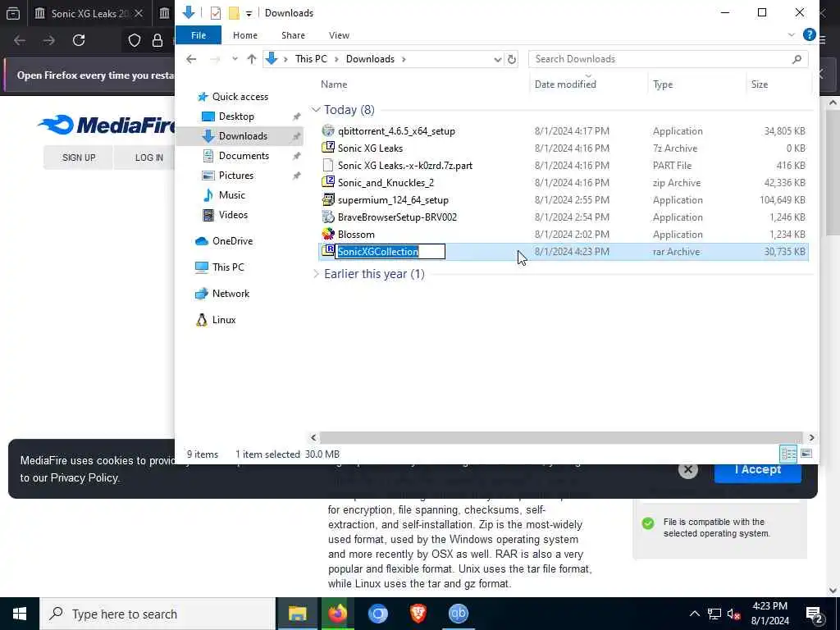Open the notification center icon

[x=815, y=614]
